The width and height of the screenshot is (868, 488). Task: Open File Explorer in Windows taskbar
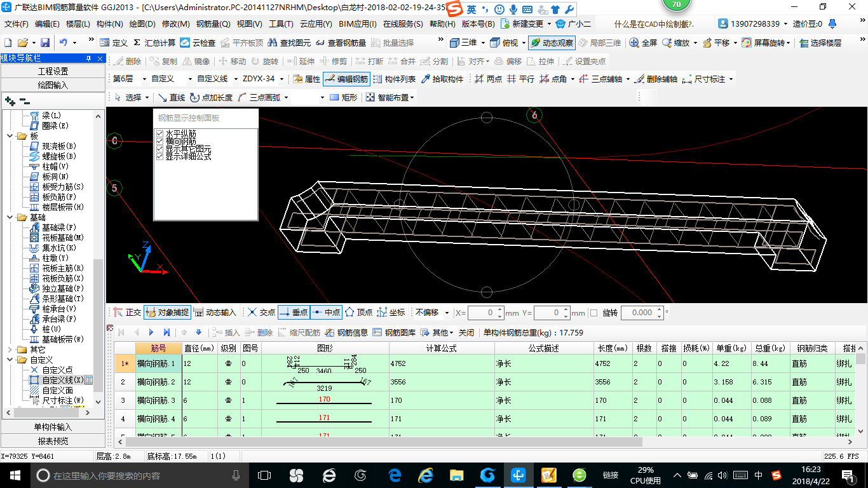pyautogui.click(x=456, y=475)
